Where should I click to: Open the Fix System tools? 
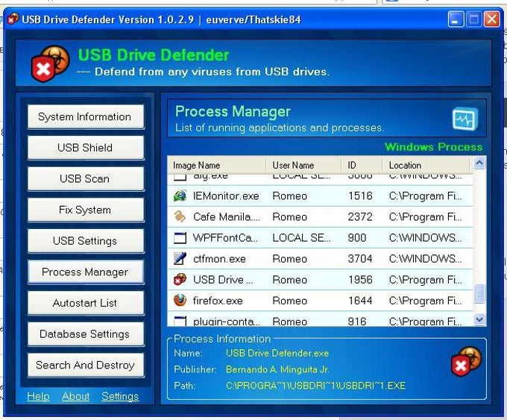[x=86, y=210]
